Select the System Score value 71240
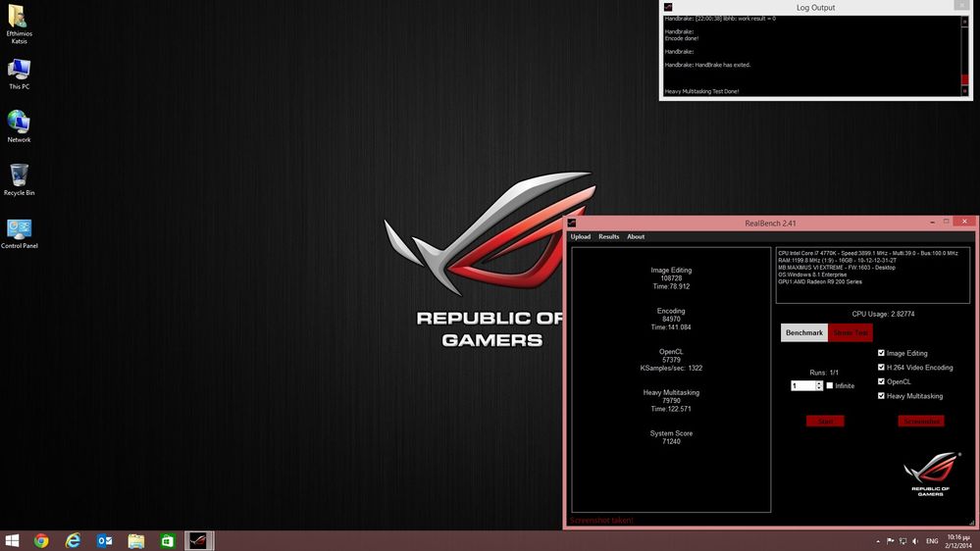980x551 pixels. click(671, 441)
